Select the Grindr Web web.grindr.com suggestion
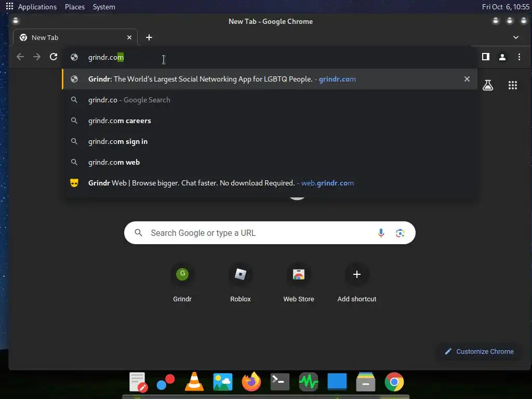Screen dimensions: 532x399 click(270, 183)
